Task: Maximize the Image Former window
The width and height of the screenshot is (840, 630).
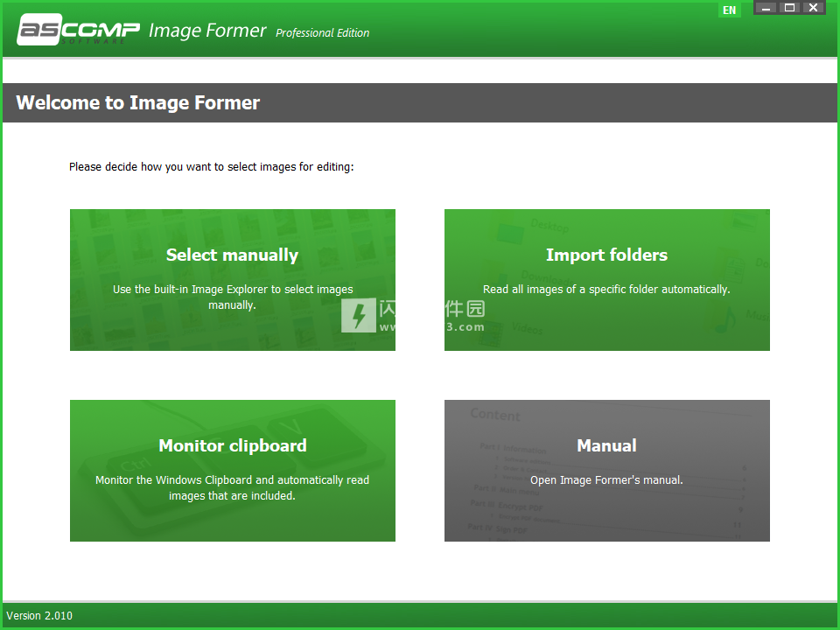Action: [x=789, y=8]
